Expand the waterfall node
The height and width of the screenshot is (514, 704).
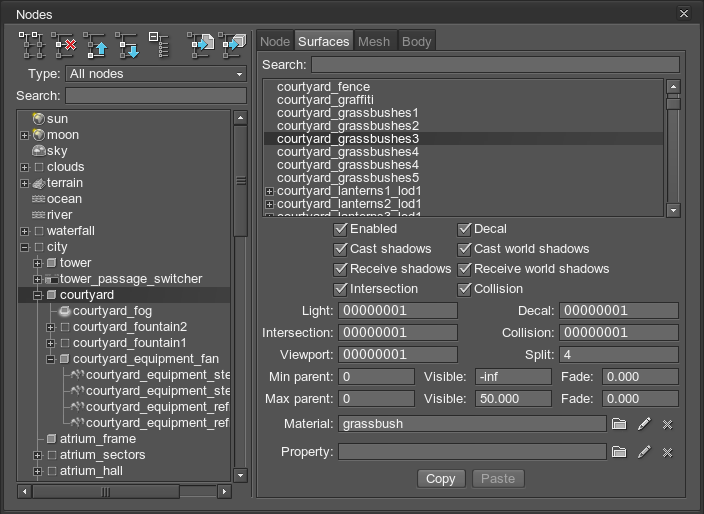coord(25,231)
